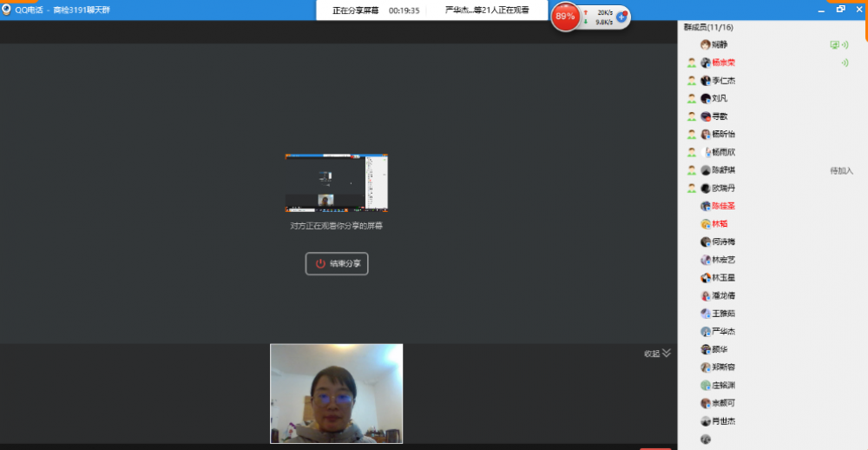
Task: Click the 9.8K/s download speed readout
Action: click(x=604, y=23)
